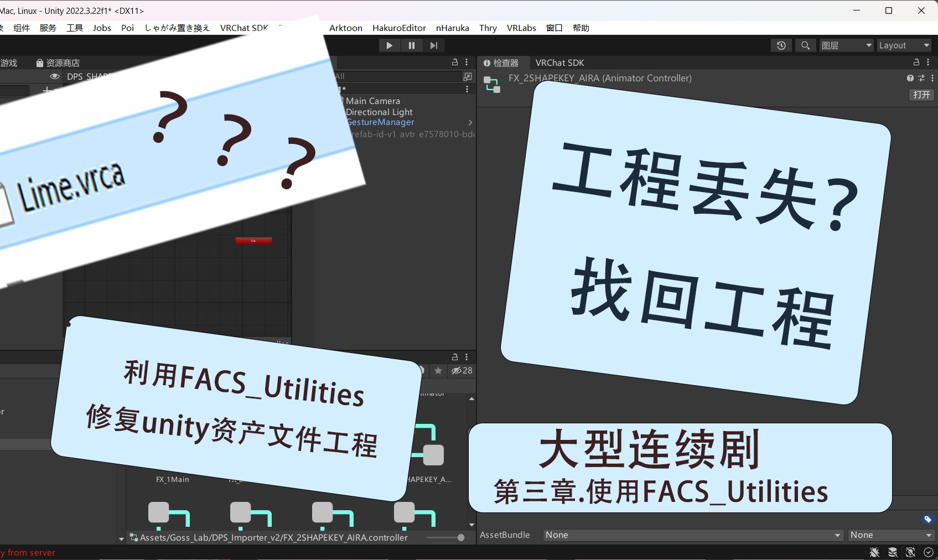Select Directional Light in the Hierarchy
The image size is (938, 560).
click(x=379, y=112)
